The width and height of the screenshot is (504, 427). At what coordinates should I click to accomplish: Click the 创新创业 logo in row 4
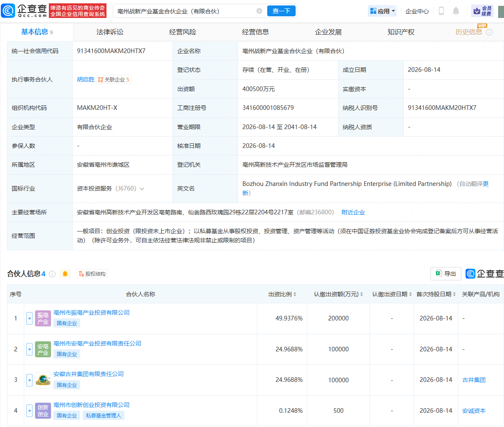43,411
